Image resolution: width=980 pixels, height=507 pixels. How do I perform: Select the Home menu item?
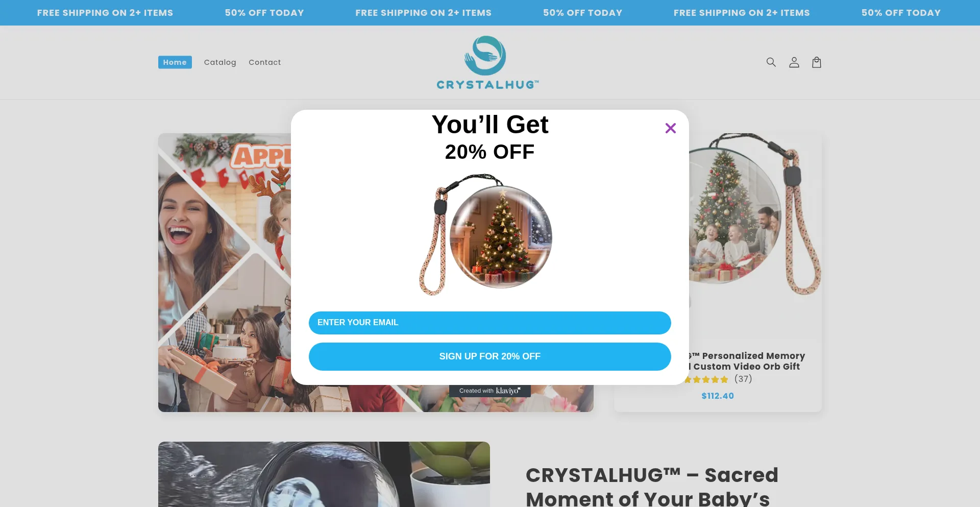pyautogui.click(x=175, y=62)
